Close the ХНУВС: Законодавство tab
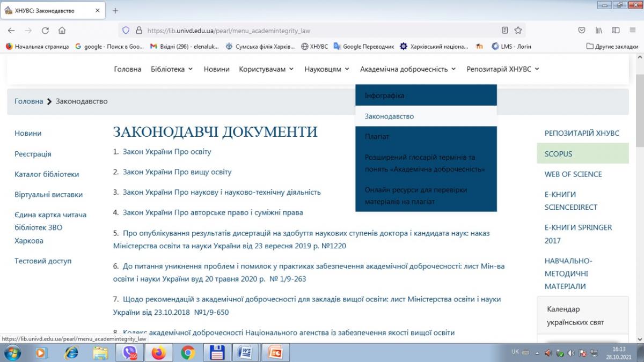This screenshot has height=362, width=644. tap(98, 11)
